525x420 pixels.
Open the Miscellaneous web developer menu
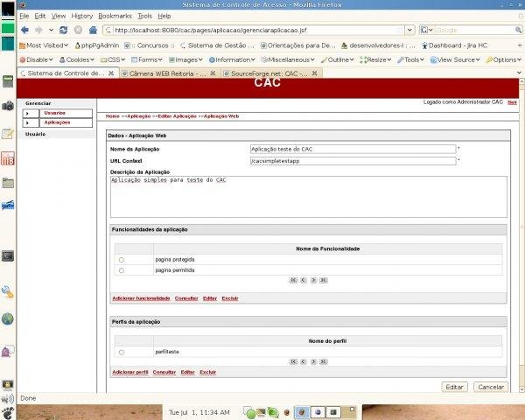pyautogui.click(x=288, y=59)
